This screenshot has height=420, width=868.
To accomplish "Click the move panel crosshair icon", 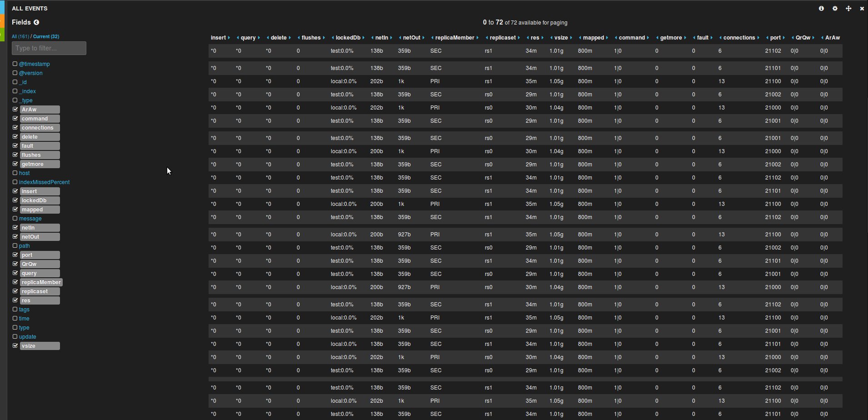I will pos(848,9).
